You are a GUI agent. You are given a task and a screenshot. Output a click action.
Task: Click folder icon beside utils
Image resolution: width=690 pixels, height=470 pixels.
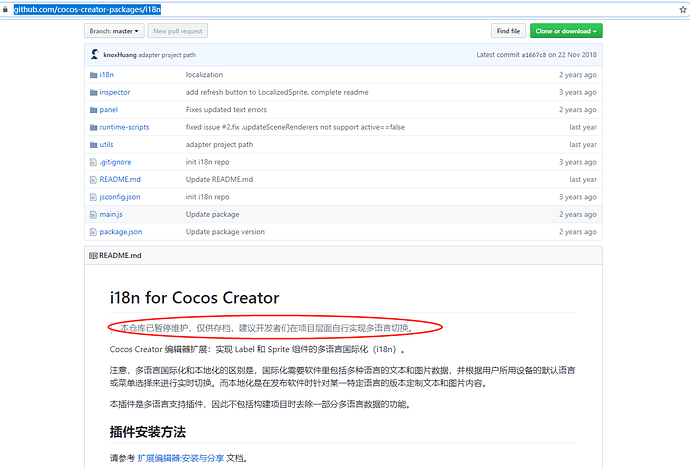(93, 144)
